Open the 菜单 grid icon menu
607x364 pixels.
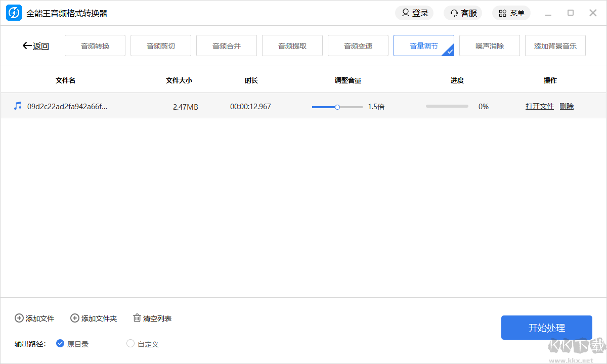coord(502,13)
